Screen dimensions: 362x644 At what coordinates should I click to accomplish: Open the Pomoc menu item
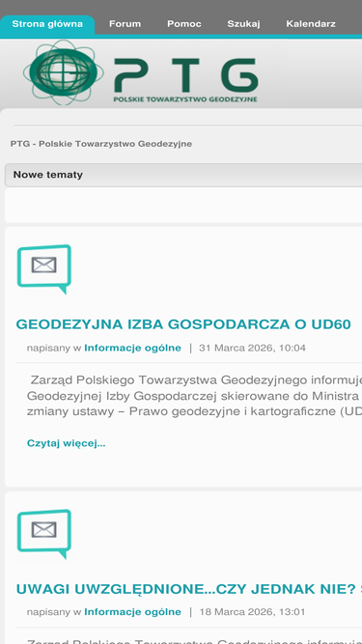[184, 24]
